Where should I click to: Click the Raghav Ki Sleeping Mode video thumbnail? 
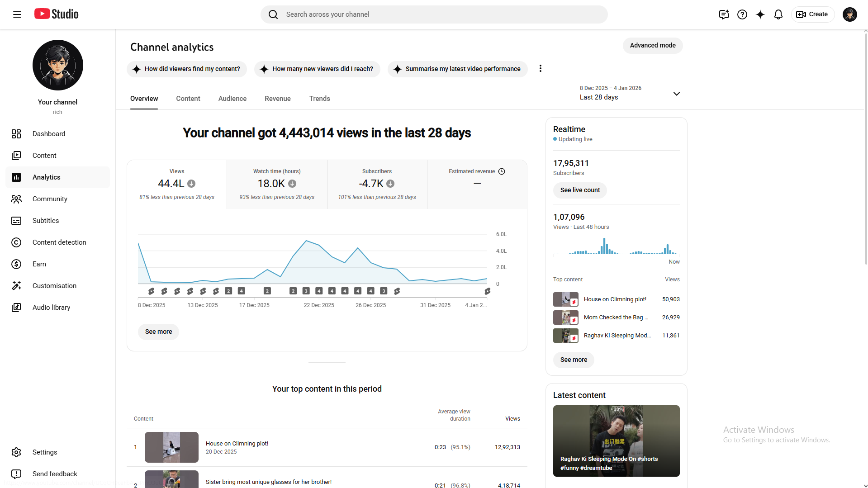616,441
